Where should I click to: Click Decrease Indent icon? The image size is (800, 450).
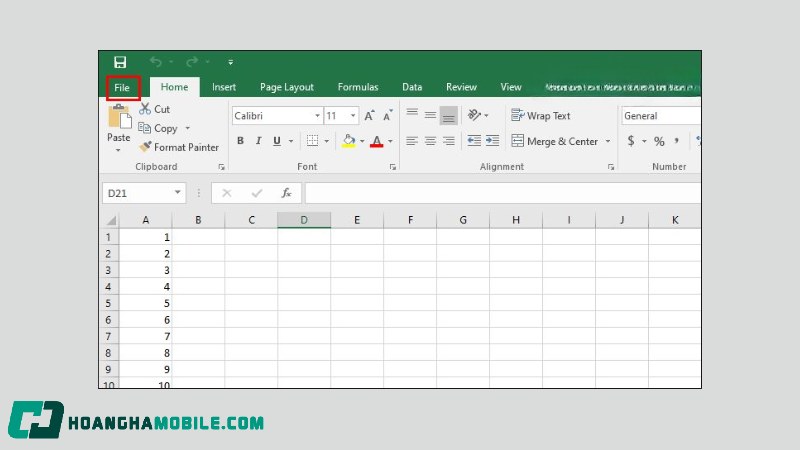[x=474, y=141]
